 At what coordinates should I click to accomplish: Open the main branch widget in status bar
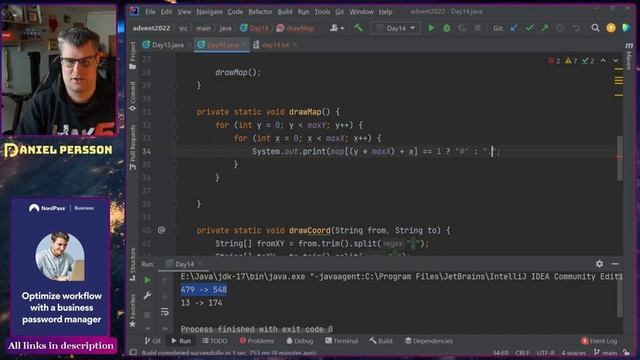coord(606,352)
